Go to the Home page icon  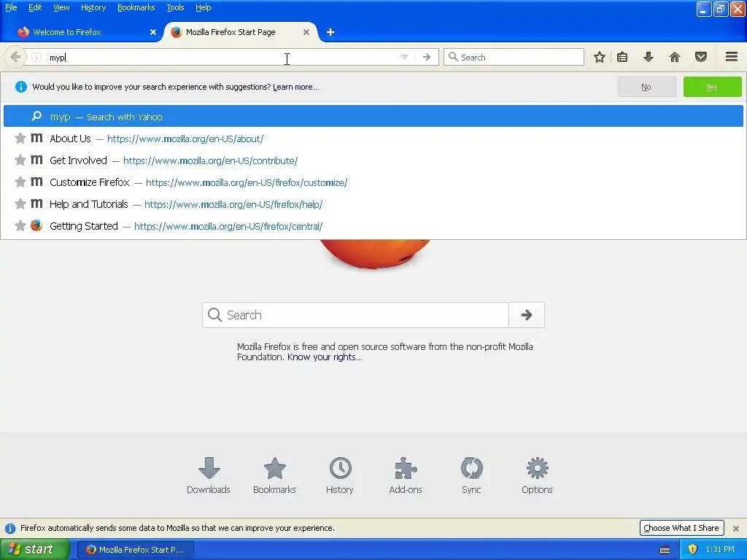[675, 57]
